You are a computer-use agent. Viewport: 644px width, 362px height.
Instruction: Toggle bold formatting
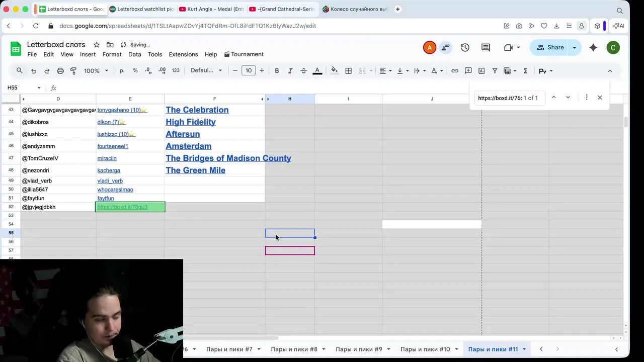pos(277,71)
